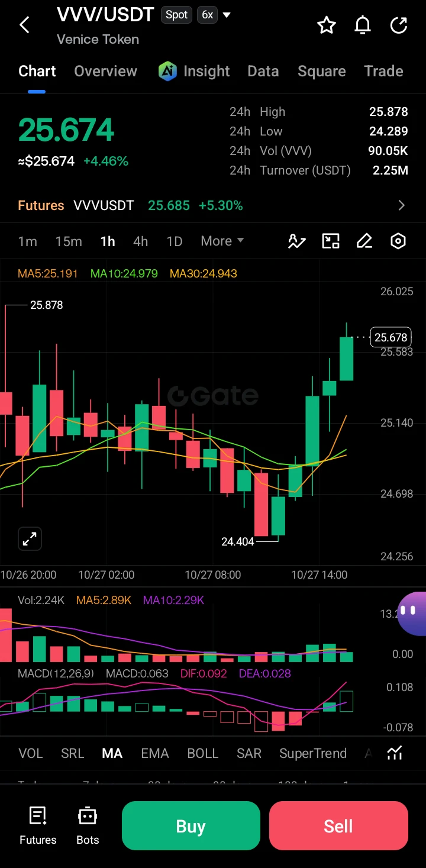This screenshot has width=426, height=868.
Task: Open price alert bell icon
Action: pos(363,25)
